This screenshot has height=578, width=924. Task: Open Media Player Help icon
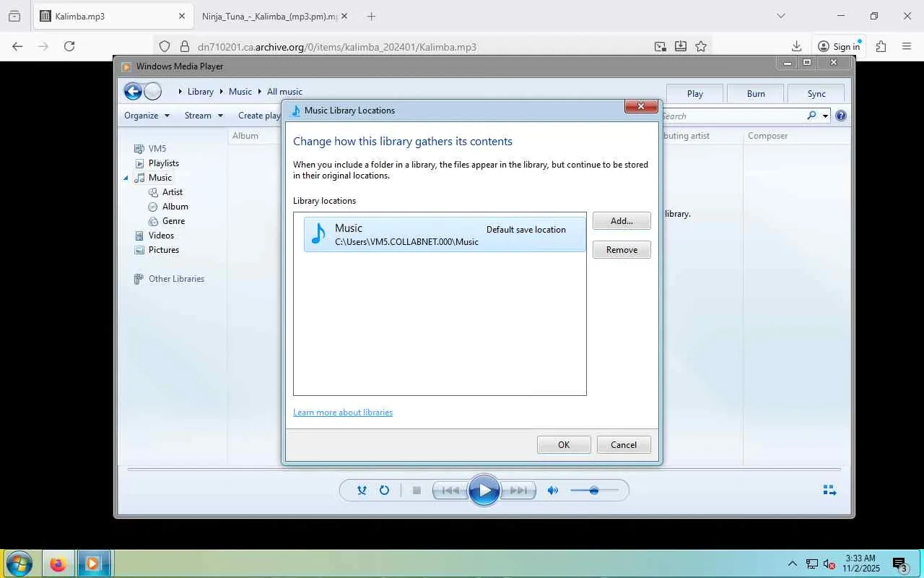point(841,116)
